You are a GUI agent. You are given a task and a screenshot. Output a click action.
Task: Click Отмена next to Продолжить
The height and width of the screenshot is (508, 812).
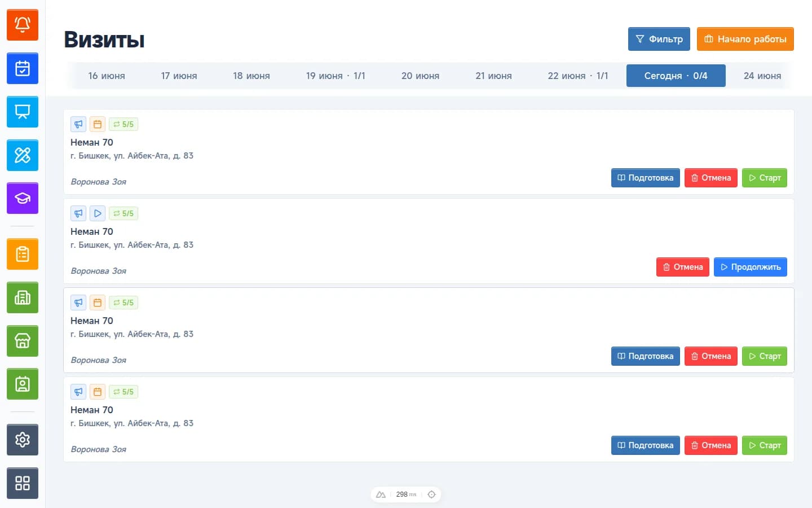[683, 267]
